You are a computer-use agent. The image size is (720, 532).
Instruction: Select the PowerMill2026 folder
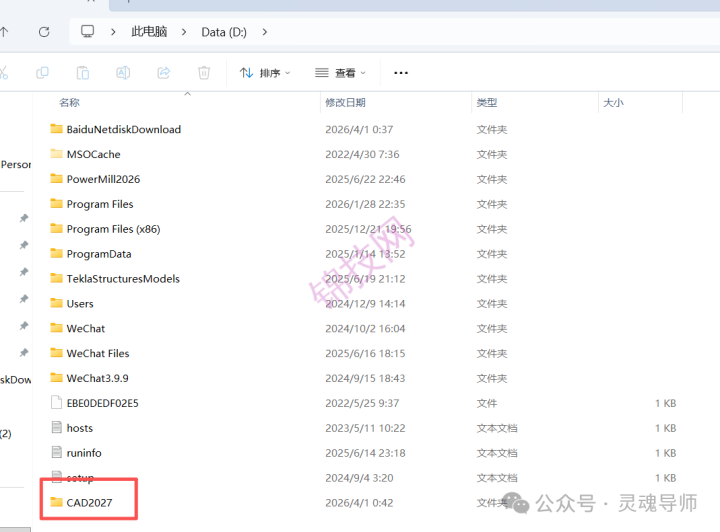coord(103,179)
